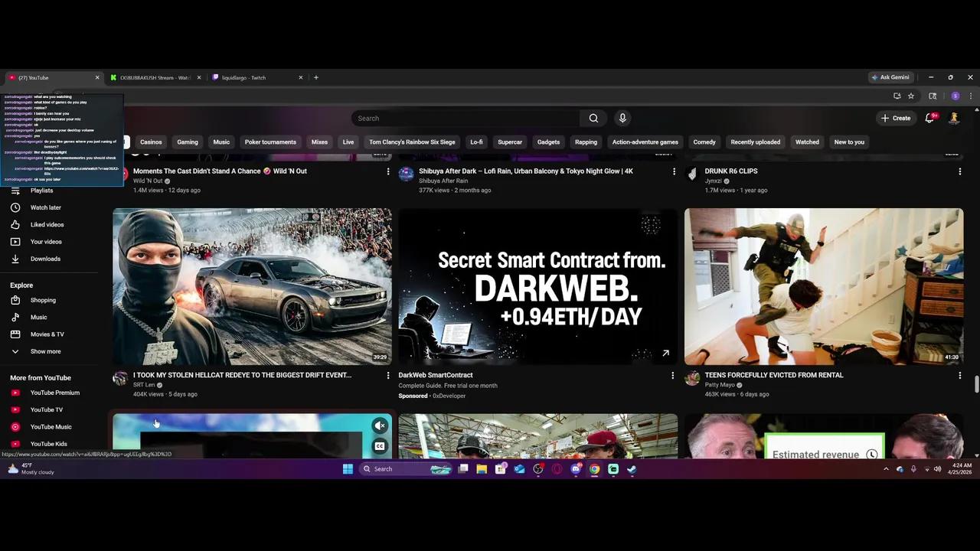Click the Ask Gemini button
Screen dimensions: 980x551
(890, 77)
